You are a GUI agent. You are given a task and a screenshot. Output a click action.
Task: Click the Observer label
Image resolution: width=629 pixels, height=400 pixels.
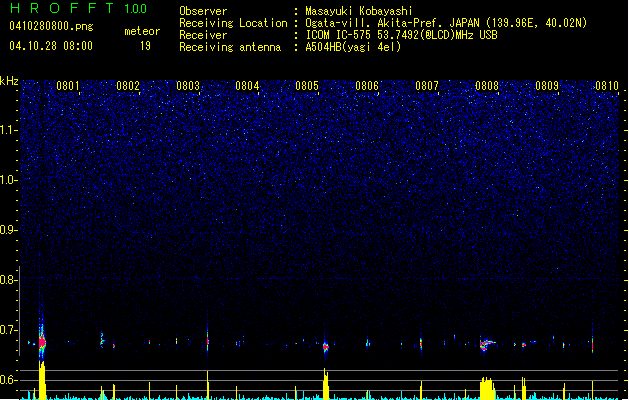click(x=203, y=11)
